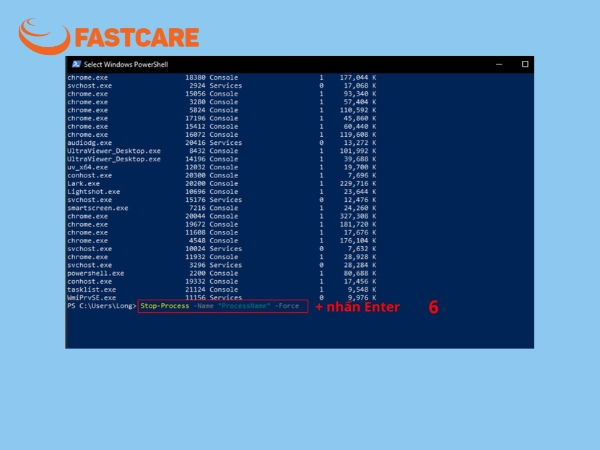
Task: Click the PID '12032' for uv_x64.exe
Action: [x=196, y=167]
